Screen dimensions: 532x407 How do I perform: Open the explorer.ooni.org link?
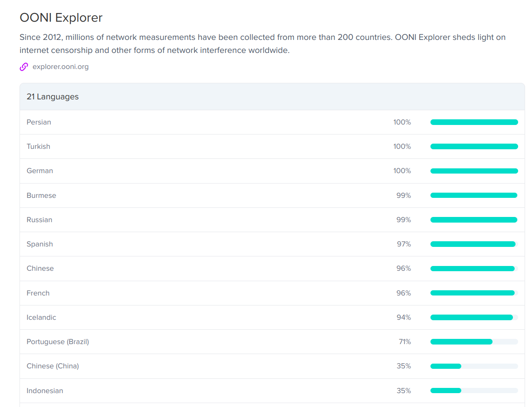coord(60,67)
